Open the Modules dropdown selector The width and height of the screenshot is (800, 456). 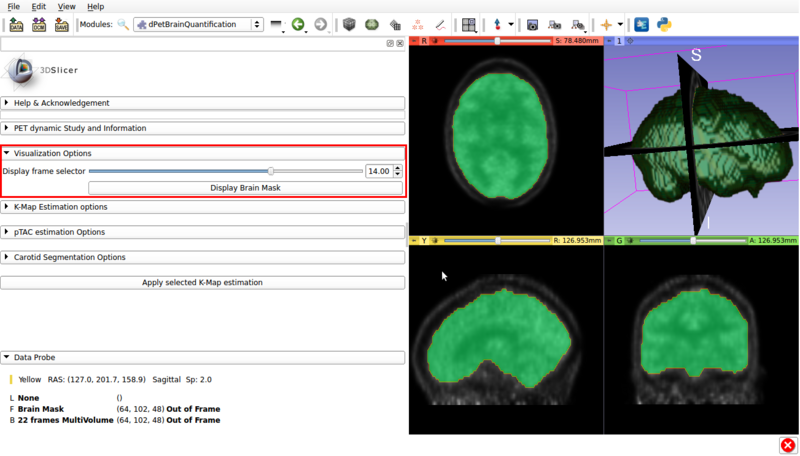[198, 25]
